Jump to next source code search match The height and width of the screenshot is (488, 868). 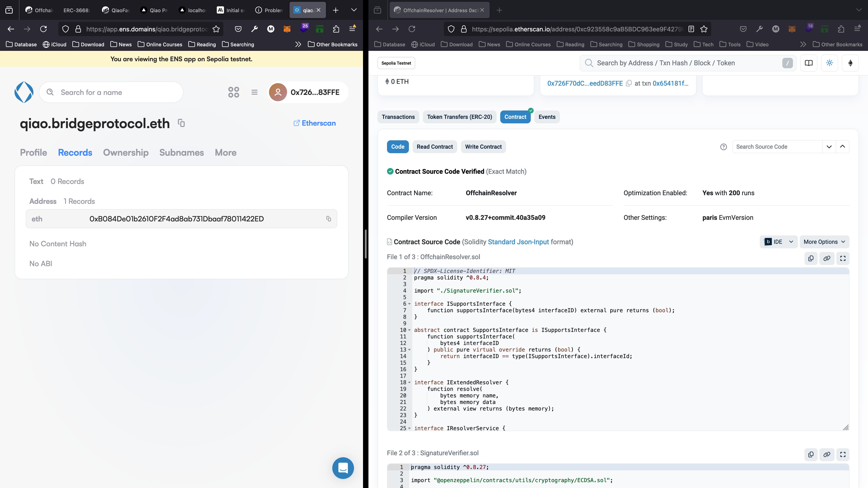pos(829,147)
